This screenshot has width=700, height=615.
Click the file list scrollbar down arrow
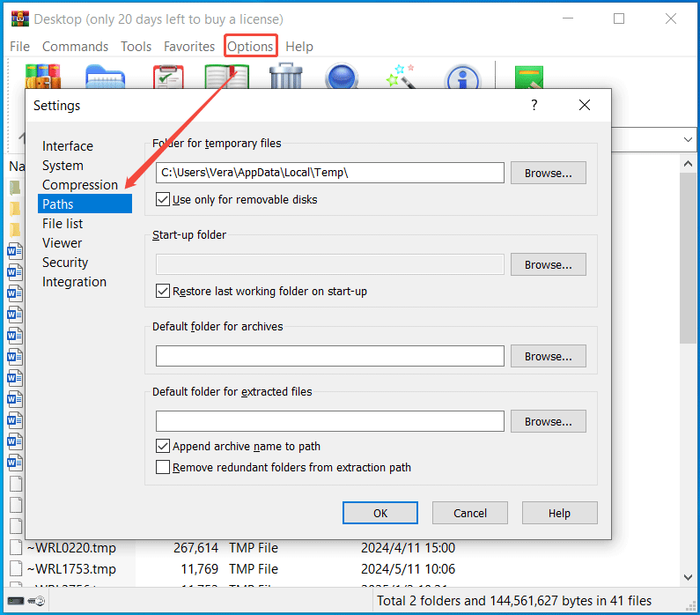coord(688,577)
